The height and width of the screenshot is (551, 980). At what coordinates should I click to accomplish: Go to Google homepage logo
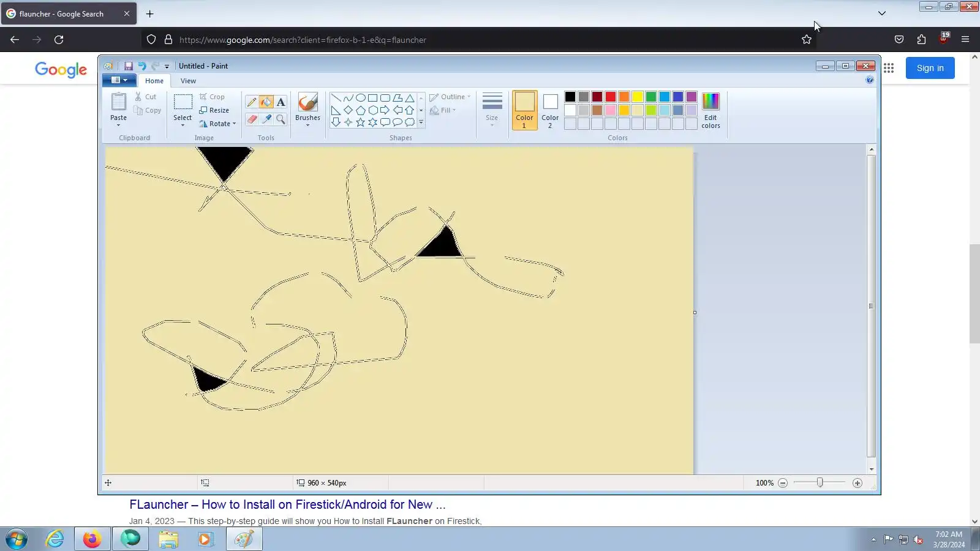click(61, 69)
